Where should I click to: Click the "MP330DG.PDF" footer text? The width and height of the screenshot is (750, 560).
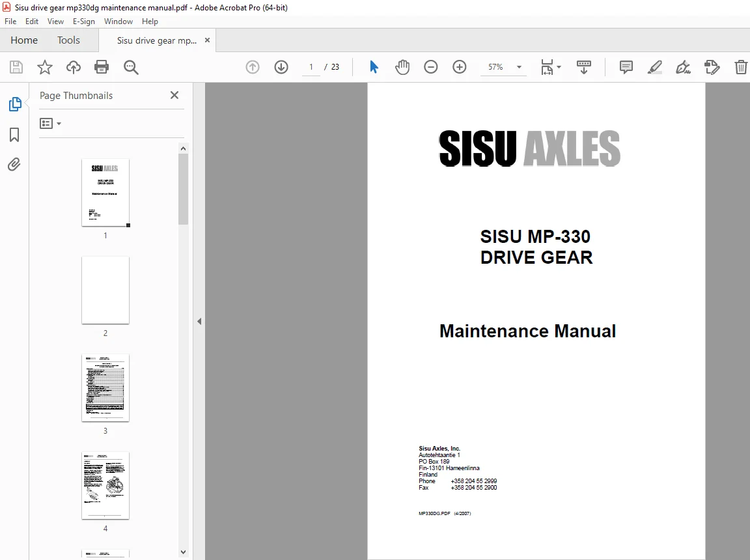[434, 514]
